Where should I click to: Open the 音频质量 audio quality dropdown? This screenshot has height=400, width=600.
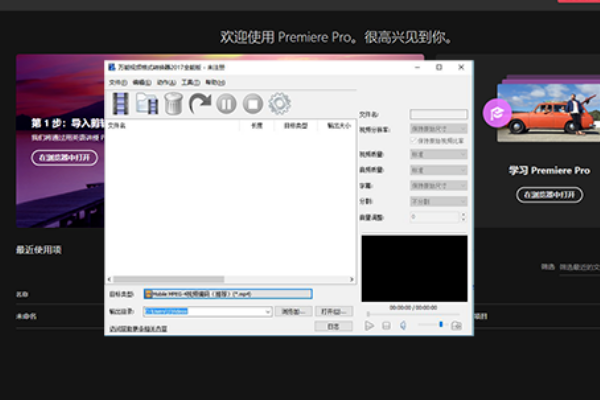(439, 170)
